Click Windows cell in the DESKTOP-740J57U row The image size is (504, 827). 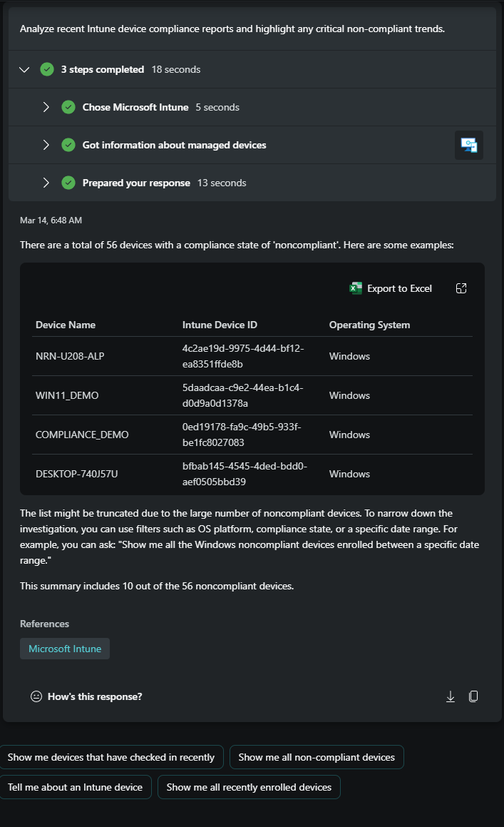point(349,475)
